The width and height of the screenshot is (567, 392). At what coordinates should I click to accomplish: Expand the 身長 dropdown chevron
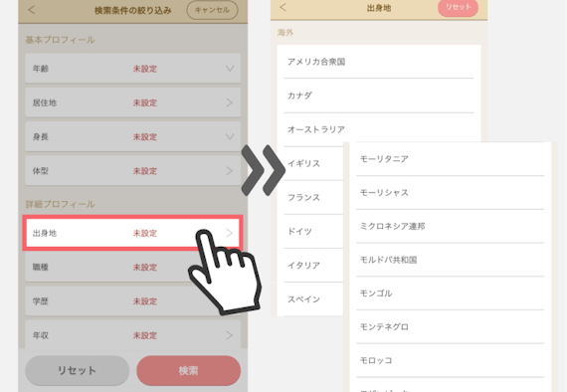click(x=230, y=136)
